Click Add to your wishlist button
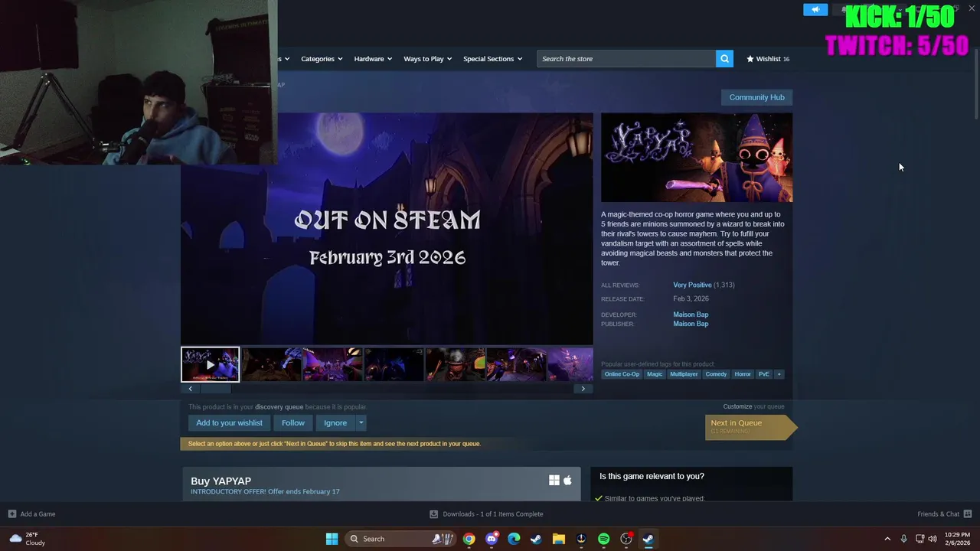This screenshot has height=551, width=980. 229,422
